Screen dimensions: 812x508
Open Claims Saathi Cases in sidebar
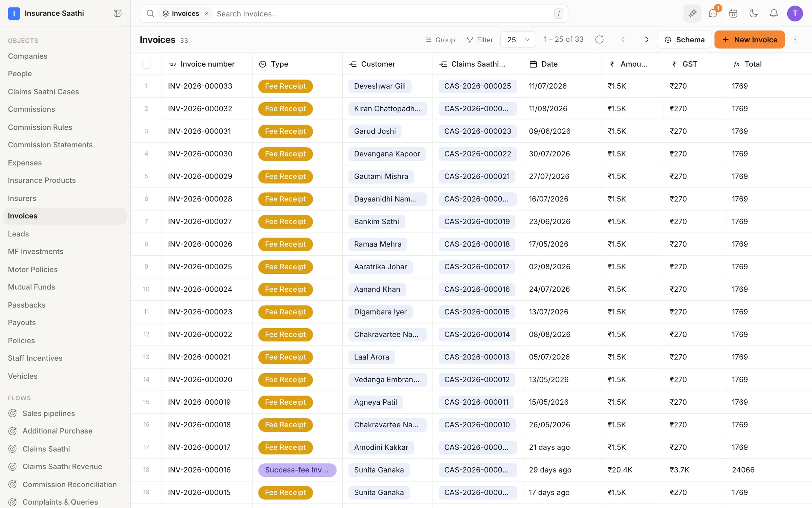[43, 91]
